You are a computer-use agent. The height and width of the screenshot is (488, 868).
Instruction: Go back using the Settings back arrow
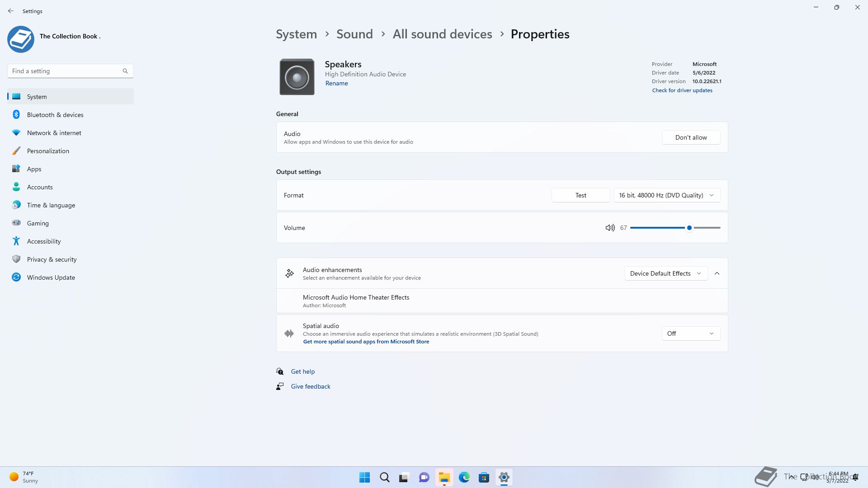[x=11, y=11]
